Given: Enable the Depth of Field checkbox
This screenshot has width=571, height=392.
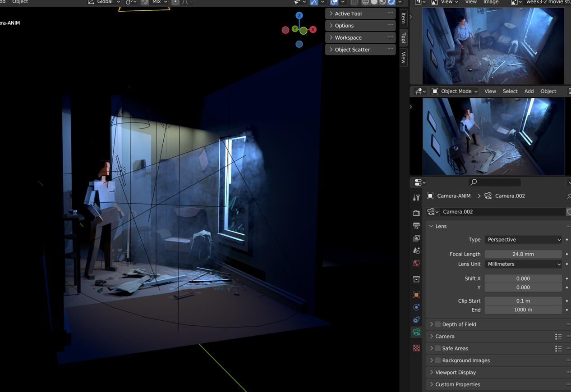Looking at the screenshot, I should 437,324.
